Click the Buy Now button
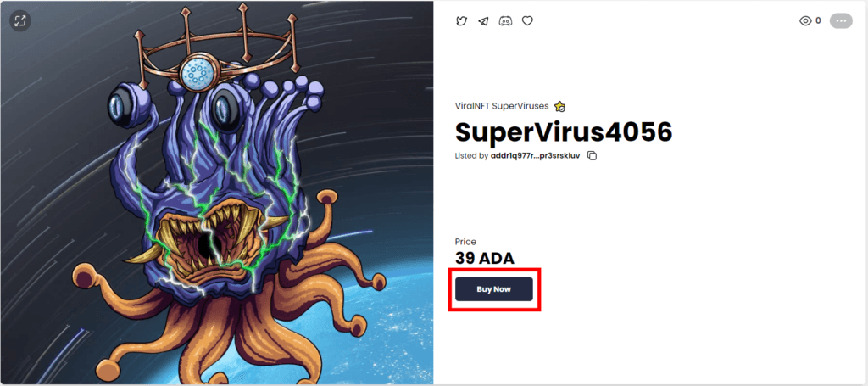The width and height of the screenshot is (868, 386). click(494, 289)
